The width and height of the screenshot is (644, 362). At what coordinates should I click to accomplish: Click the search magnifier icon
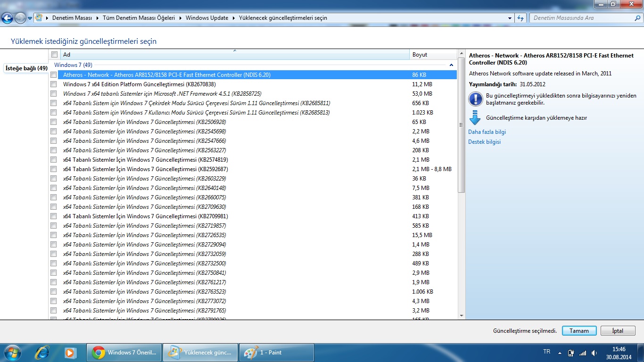point(638,18)
